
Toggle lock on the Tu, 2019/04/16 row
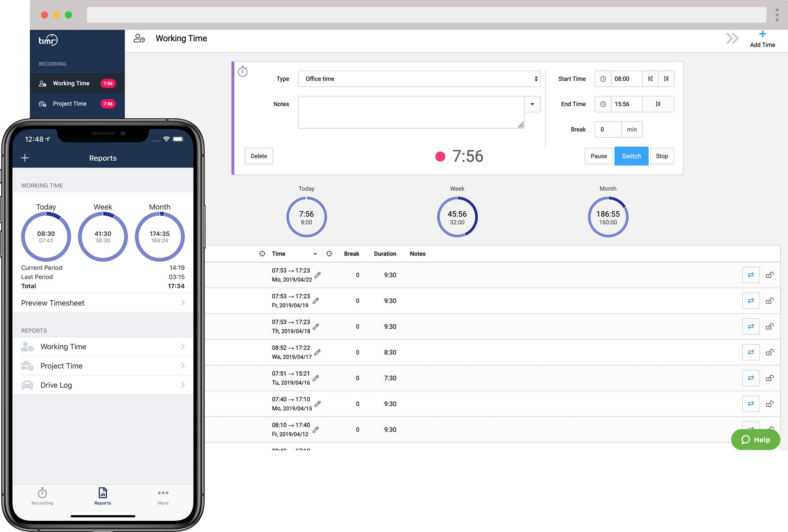point(770,378)
